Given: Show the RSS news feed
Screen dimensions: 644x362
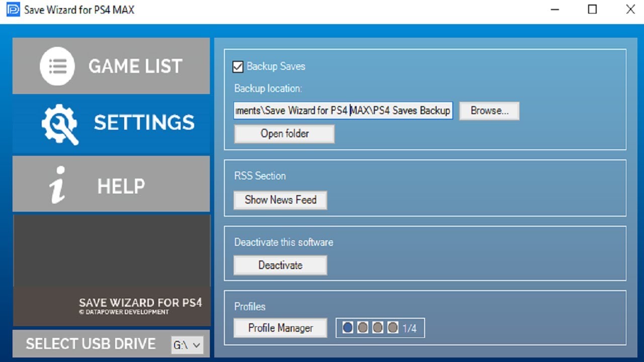Looking at the screenshot, I should [280, 200].
